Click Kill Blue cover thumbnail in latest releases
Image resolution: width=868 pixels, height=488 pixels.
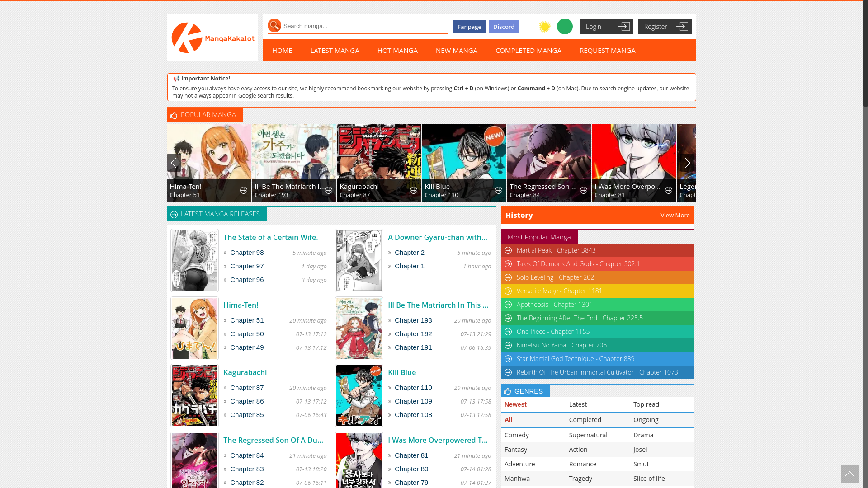click(x=359, y=396)
